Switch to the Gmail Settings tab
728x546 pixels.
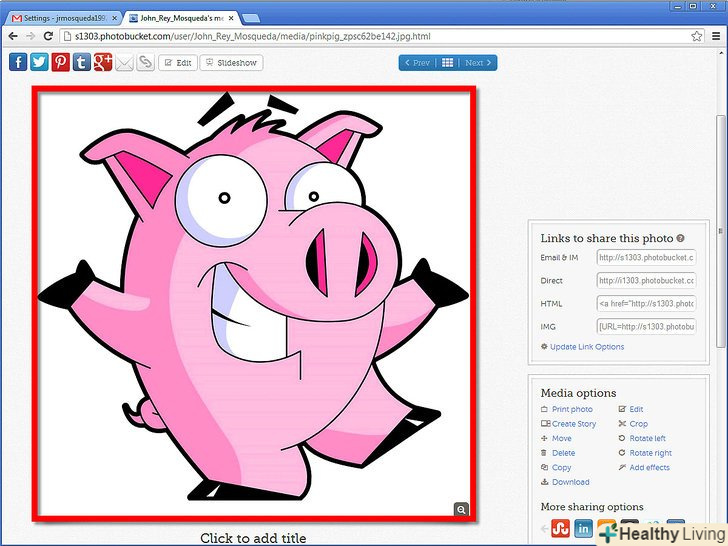coord(62,18)
